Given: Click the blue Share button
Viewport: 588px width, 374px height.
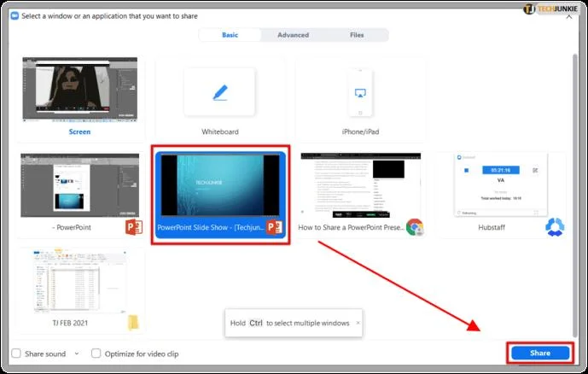Looking at the screenshot, I should click(x=540, y=353).
